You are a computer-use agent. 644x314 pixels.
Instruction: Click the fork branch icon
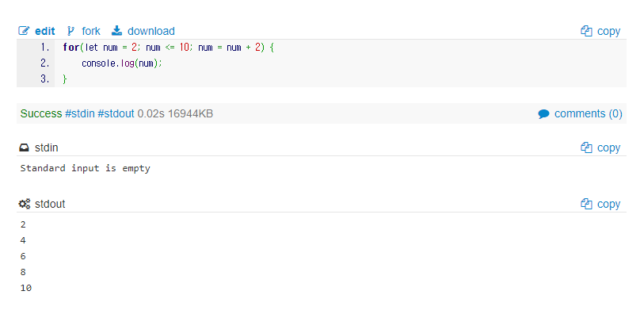coord(70,31)
